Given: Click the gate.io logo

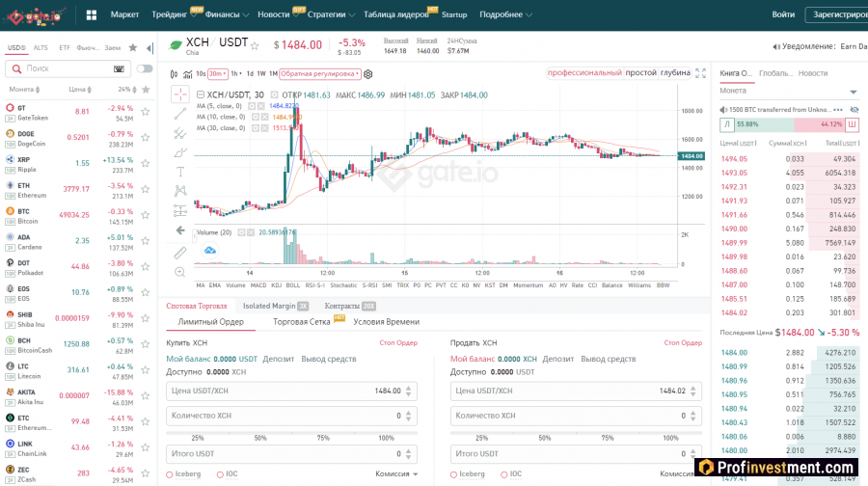Looking at the screenshot, I should pos(35,15).
